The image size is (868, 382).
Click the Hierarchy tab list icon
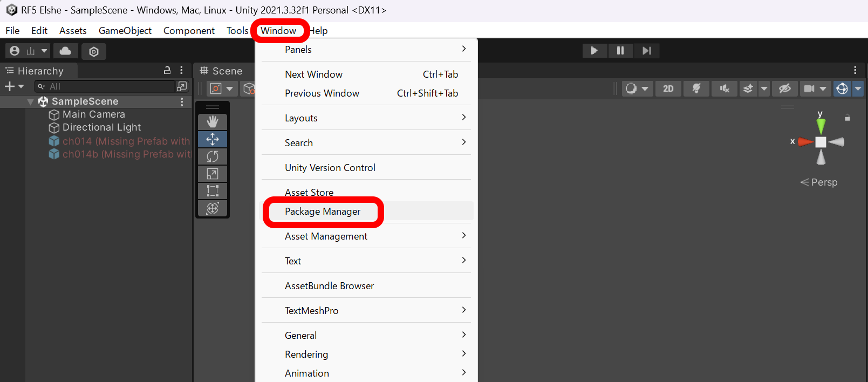(10, 71)
